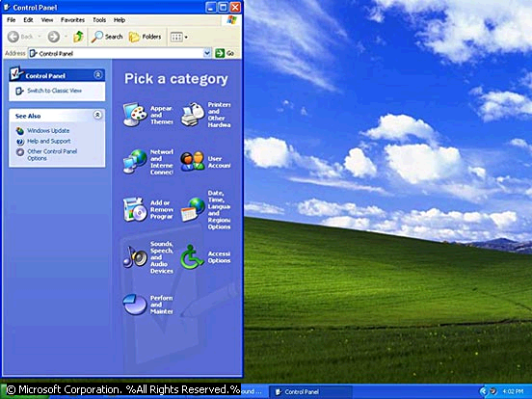
Task: Open the Tools menu
Action: point(99,20)
